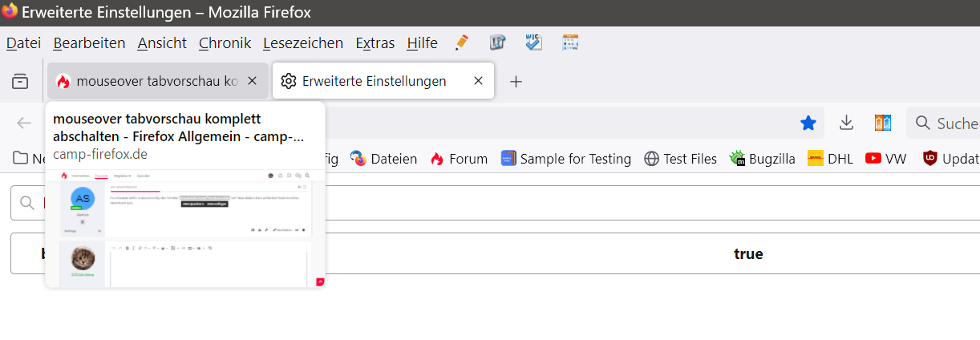Click the W3C validator checkmark icon

coord(534,42)
